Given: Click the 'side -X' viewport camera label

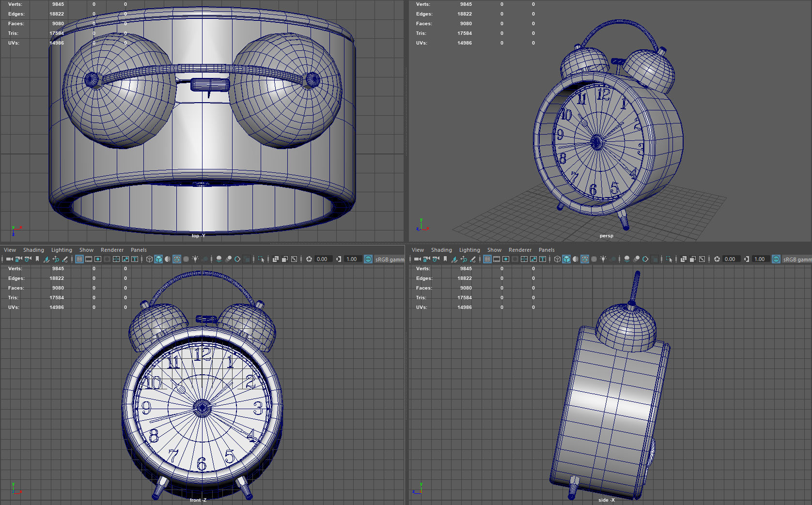Looking at the screenshot, I should coord(606,500).
